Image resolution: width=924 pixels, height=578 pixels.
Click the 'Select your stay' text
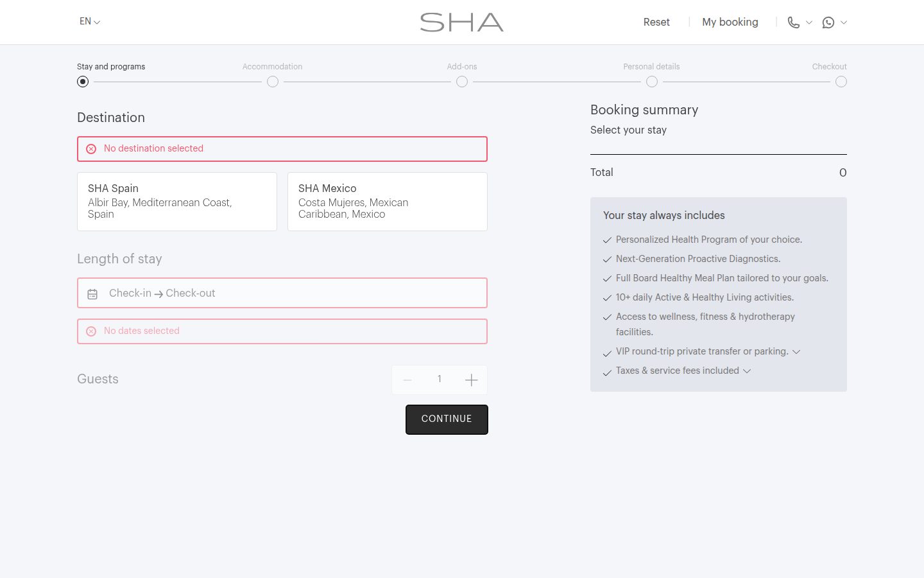(x=628, y=130)
